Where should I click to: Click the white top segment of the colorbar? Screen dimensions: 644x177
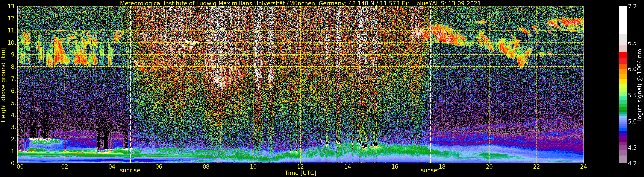click(x=623, y=20)
